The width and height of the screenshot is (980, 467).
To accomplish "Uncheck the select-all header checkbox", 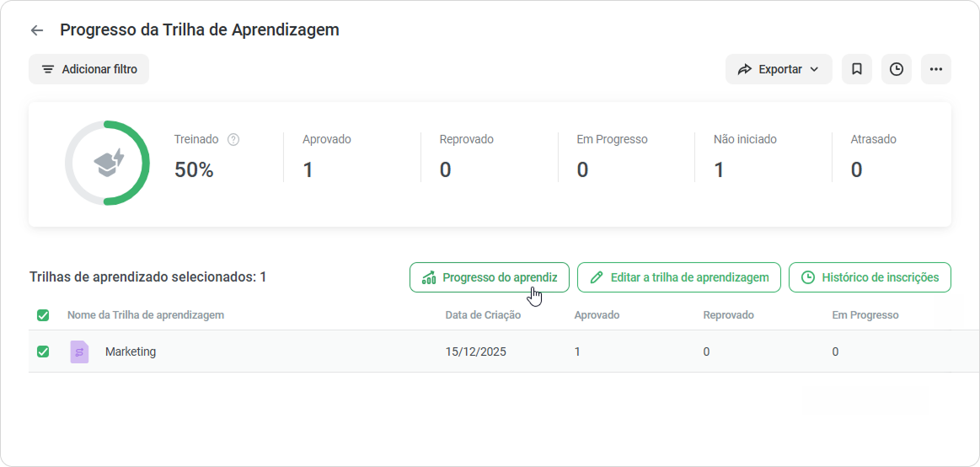I will coord(43,315).
